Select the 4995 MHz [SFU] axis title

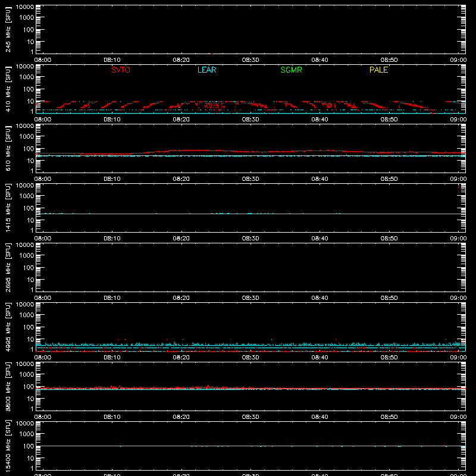[8, 327]
